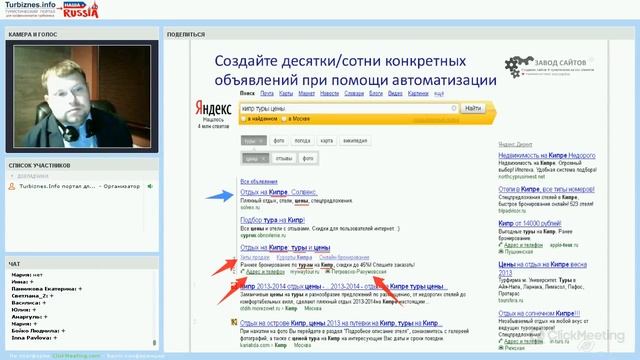Click chat message from Юлия
Screen dimensions: 640x360
coord(23,310)
